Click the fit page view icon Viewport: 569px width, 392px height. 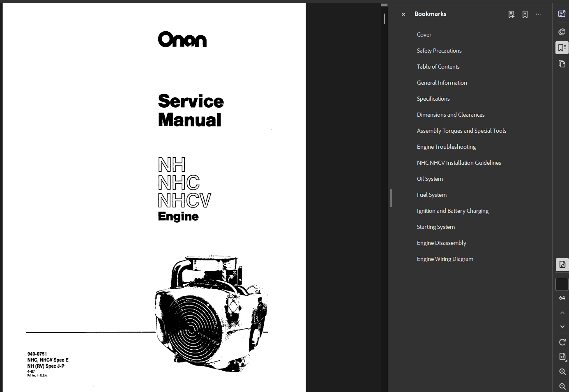[562, 357]
